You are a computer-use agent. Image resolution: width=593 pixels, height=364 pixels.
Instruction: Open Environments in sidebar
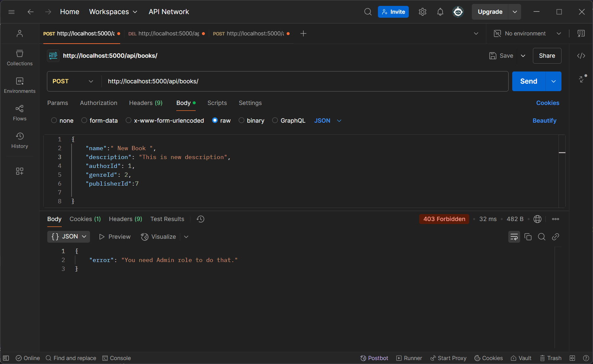pos(20,85)
